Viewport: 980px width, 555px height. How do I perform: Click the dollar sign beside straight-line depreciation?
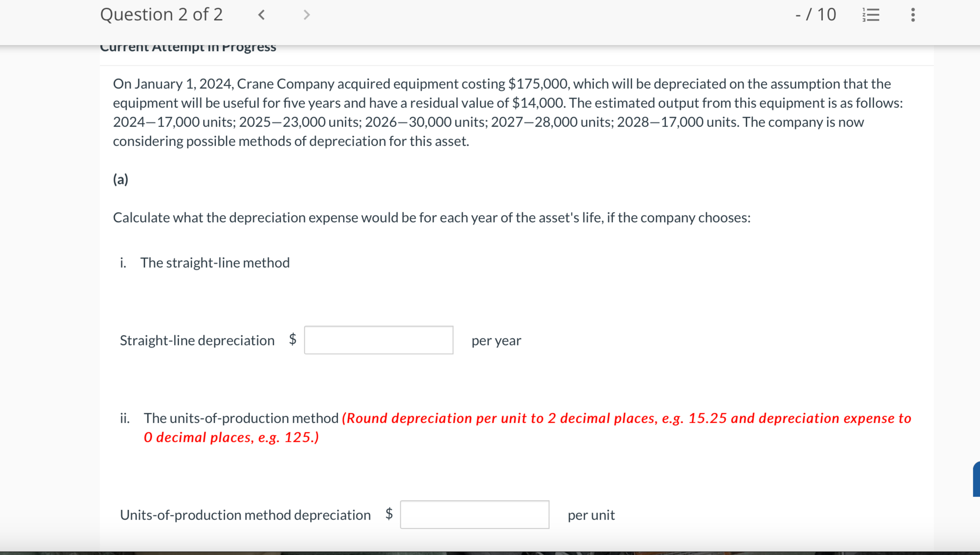(x=292, y=340)
